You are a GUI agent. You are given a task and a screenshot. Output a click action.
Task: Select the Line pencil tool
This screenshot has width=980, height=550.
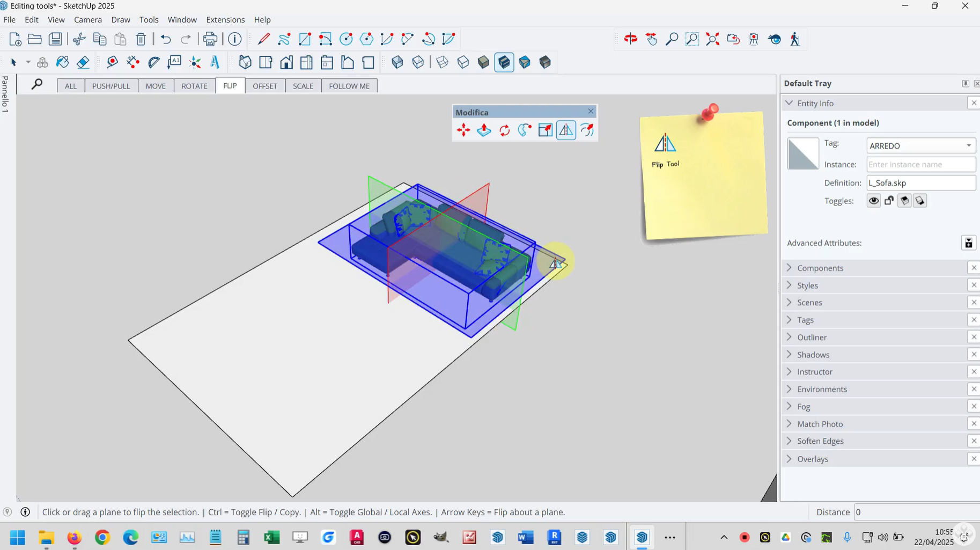click(263, 39)
